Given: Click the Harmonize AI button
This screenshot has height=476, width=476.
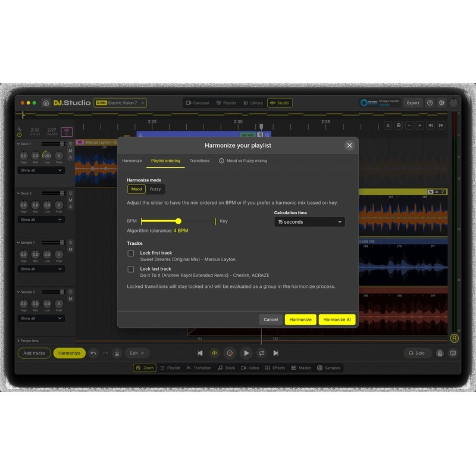Looking at the screenshot, I should [337, 320].
